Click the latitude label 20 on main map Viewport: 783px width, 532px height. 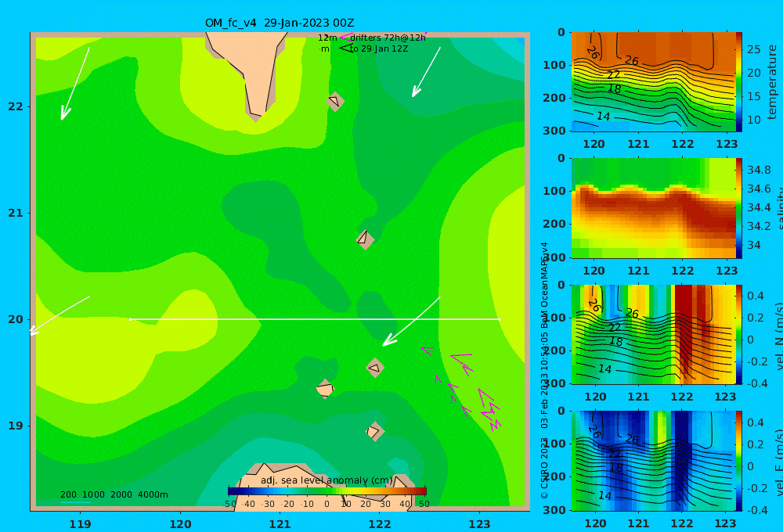[x=16, y=319]
